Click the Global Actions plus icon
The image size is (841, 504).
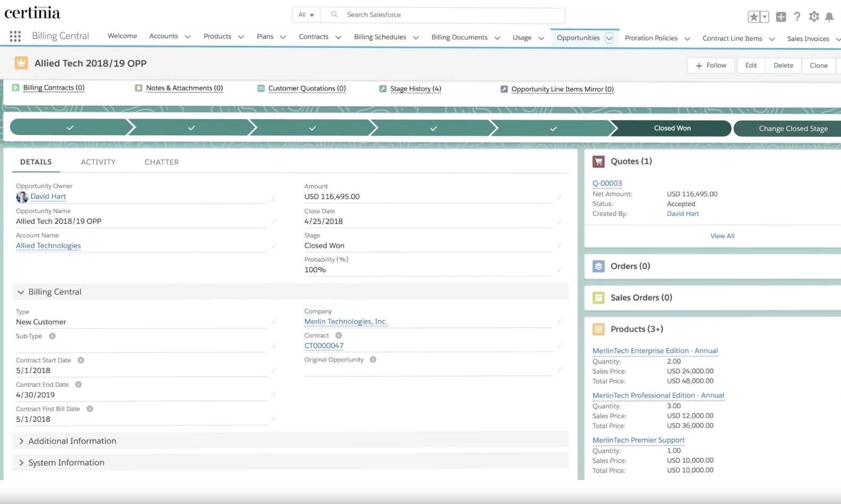(781, 17)
